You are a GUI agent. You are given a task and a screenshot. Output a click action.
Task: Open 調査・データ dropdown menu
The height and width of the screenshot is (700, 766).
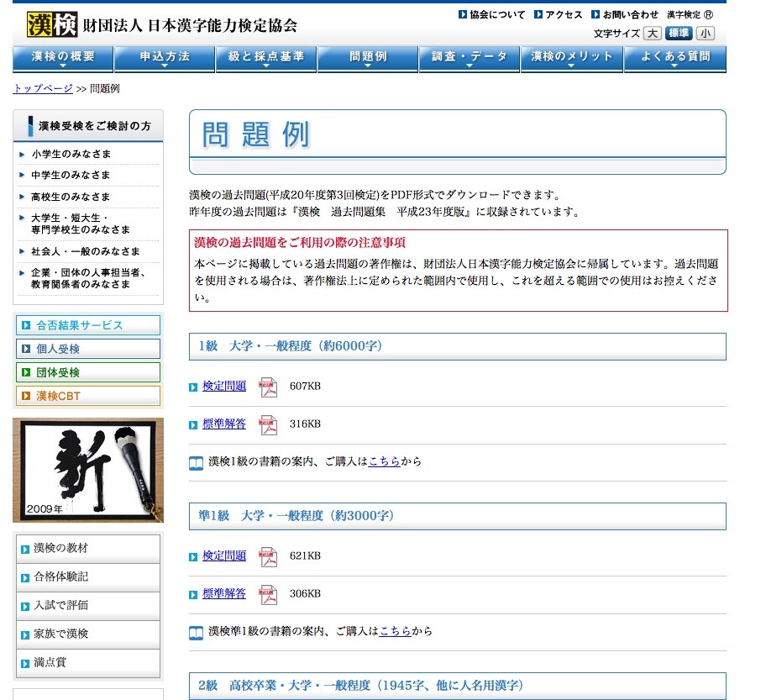tap(470, 59)
